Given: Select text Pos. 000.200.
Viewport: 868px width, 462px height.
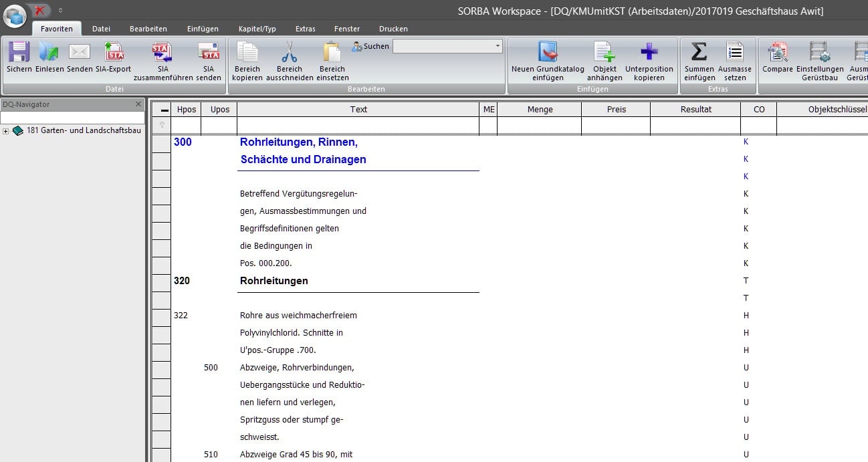Looking at the screenshot, I should [265, 263].
